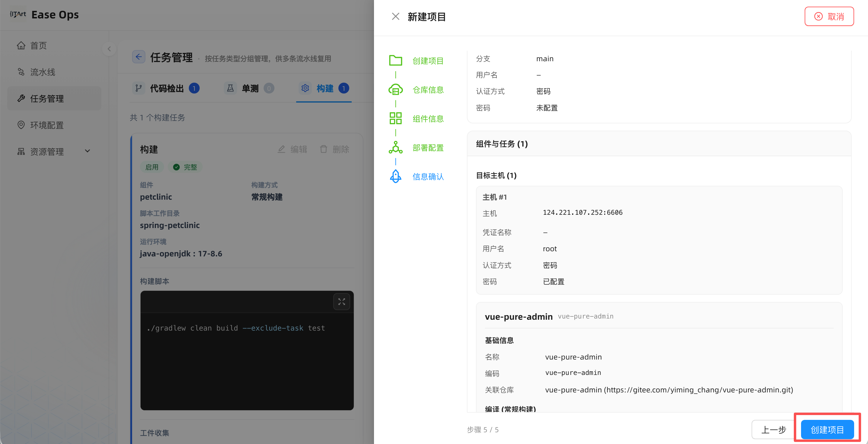Collapse the sidebar with the chevron button
868x444 pixels.
[109, 49]
